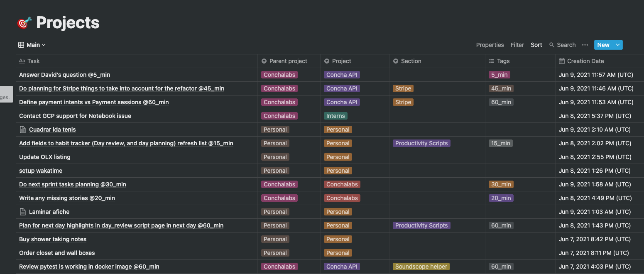The image size is (644, 274).
Task: Click creation date Jun 8, 2021 5:37 PM (UTC)
Action: click(595, 116)
